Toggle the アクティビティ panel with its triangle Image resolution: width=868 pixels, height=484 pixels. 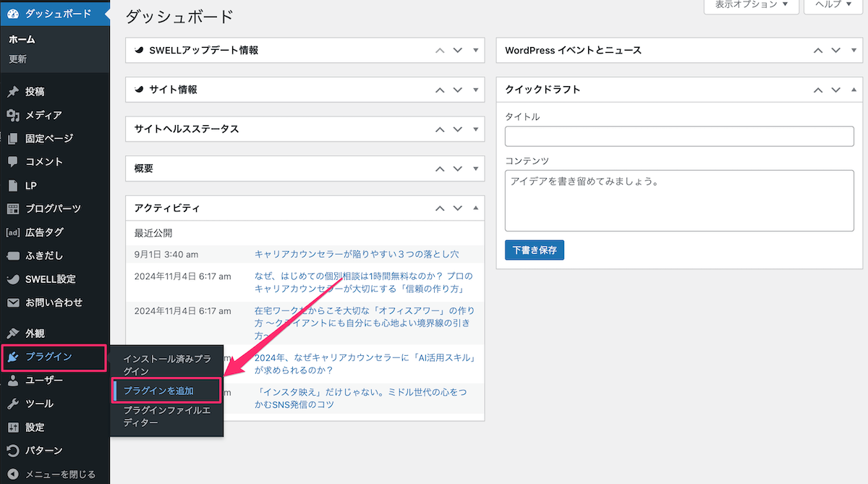(x=475, y=208)
